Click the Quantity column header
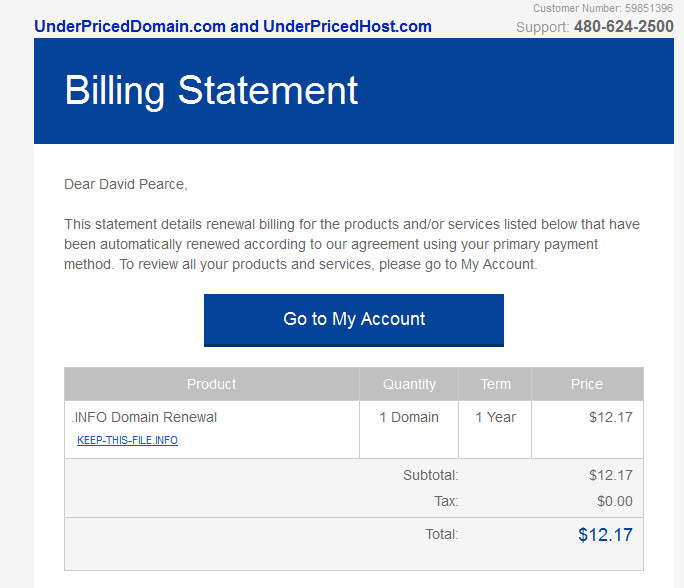The image size is (684, 588). point(409,384)
